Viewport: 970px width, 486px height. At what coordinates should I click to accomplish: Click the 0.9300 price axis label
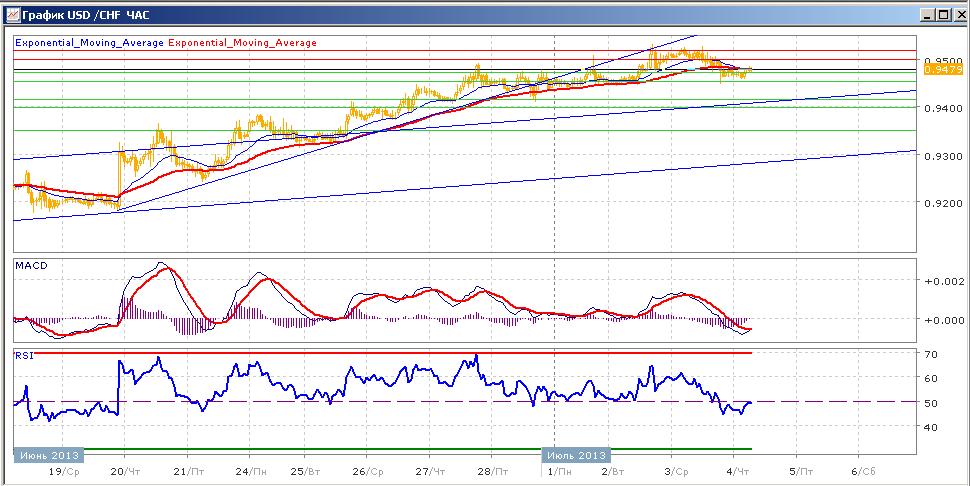click(942, 156)
